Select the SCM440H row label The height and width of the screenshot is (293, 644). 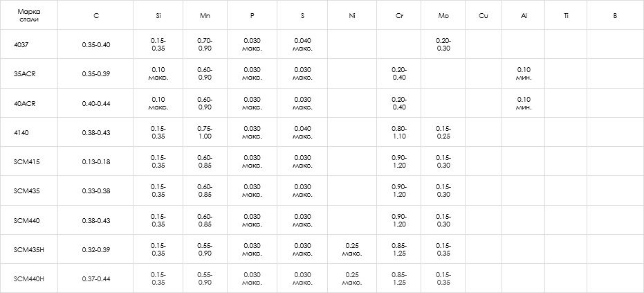point(28,278)
